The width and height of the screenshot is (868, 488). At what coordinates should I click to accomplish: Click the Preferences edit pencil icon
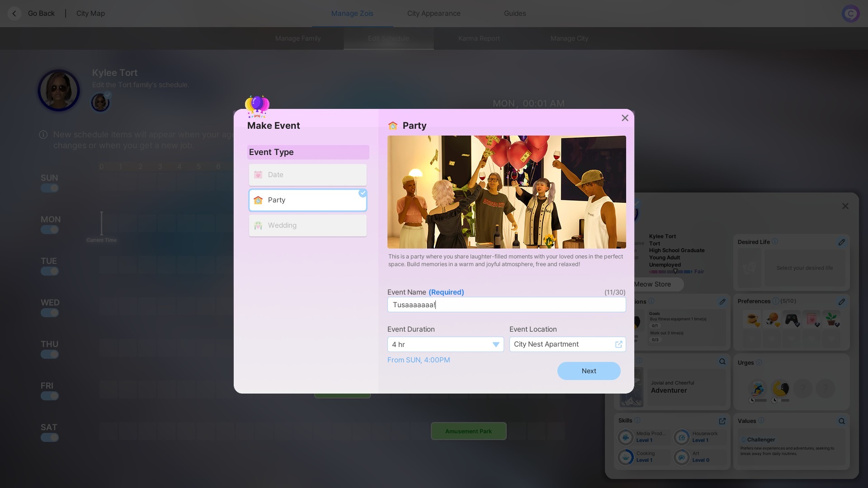[841, 301]
